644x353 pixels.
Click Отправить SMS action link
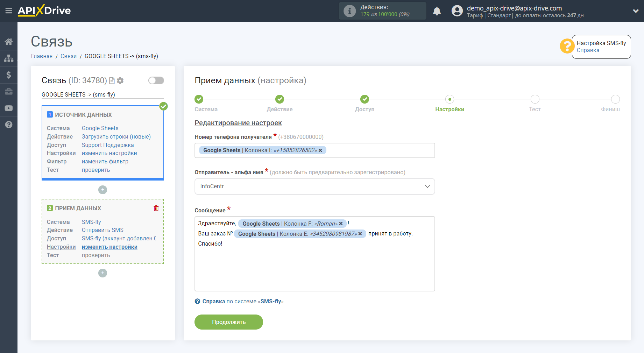pos(102,230)
